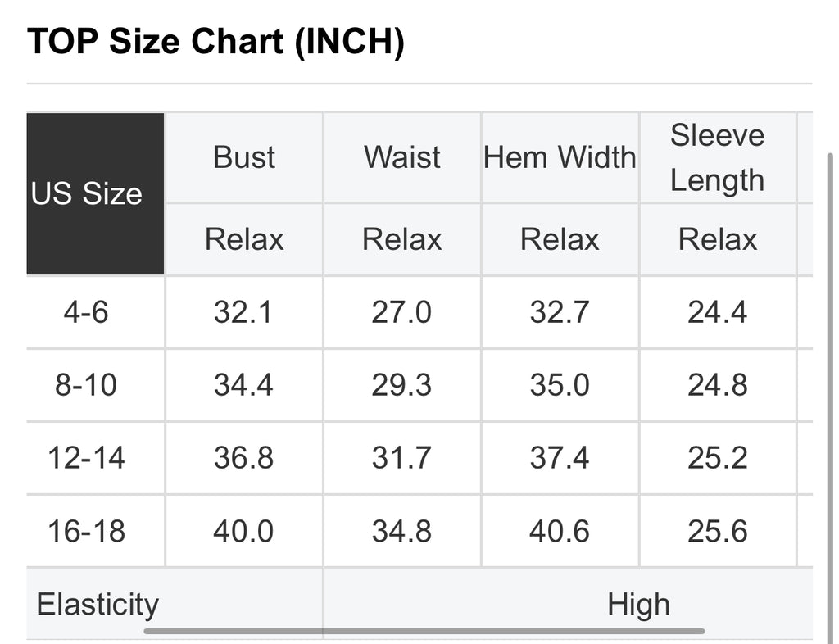Click waist value 29.3
The width and height of the screenshot is (839, 644).
[x=401, y=385]
